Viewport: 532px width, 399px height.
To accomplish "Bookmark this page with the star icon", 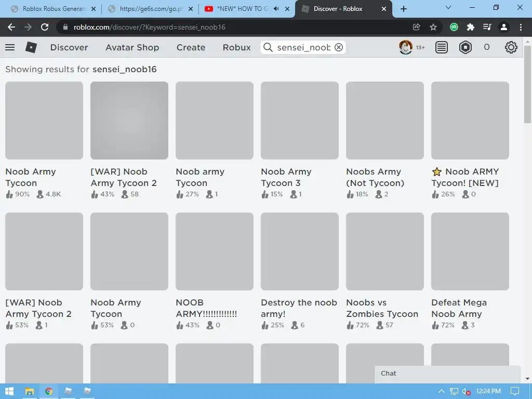I will click(433, 27).
